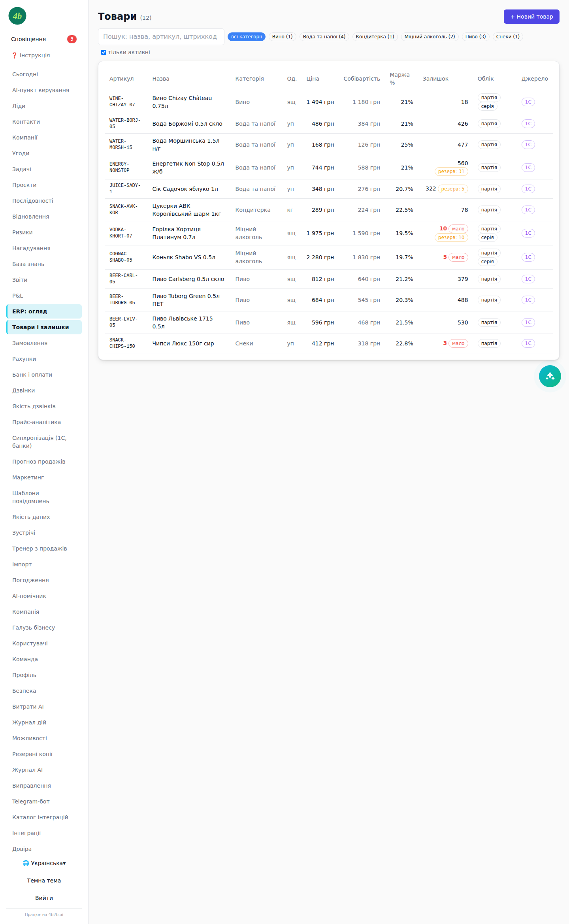Screen dimensions: 569x924
Task: Click the Ціна column header
Action: pyautogui.click(x=313, y=79)
